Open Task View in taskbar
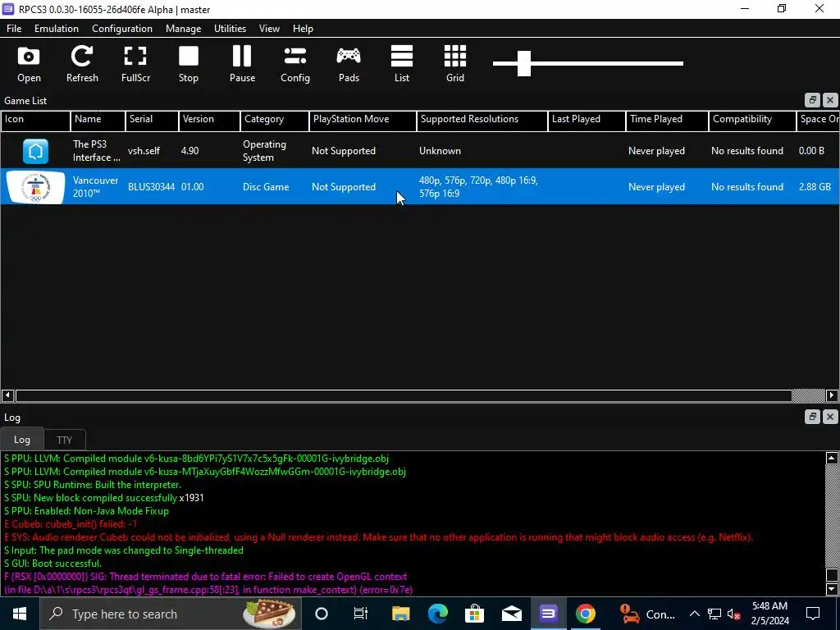The height and width of the screenshot is (630, 840). tap(361, 614)
